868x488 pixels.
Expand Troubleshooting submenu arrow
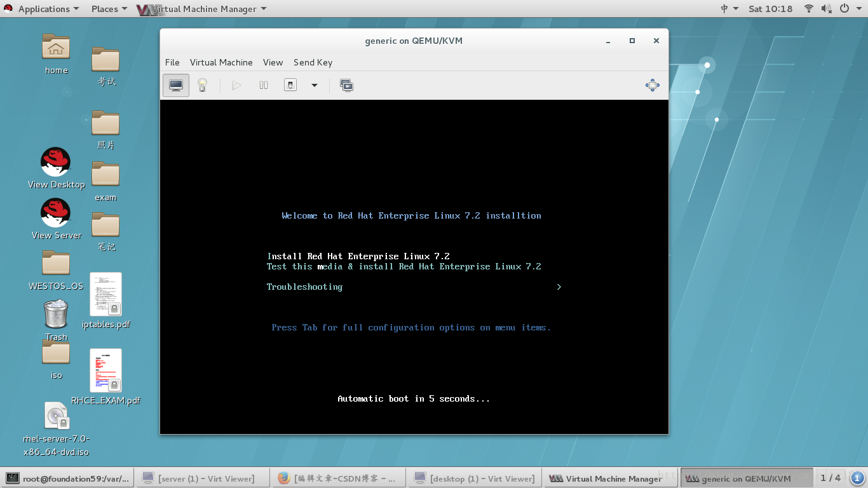click(559, 287)
